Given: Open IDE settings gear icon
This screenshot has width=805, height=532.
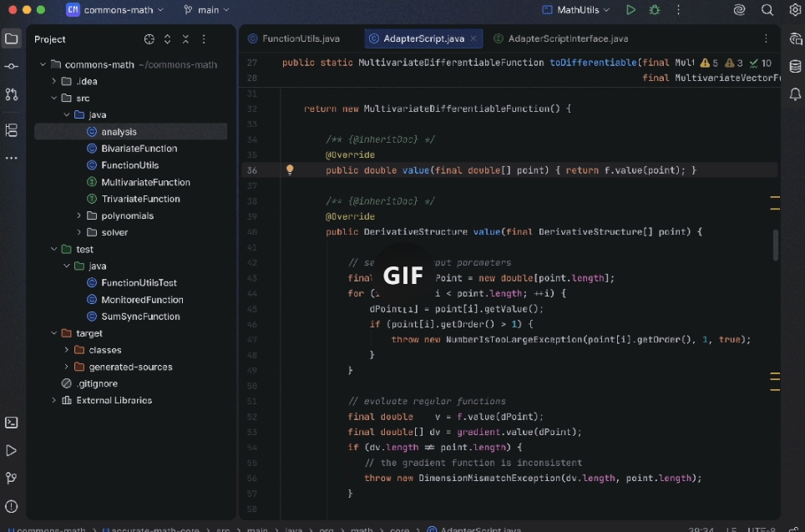Looking at the screenshot, I should click(x=794, y=10).
